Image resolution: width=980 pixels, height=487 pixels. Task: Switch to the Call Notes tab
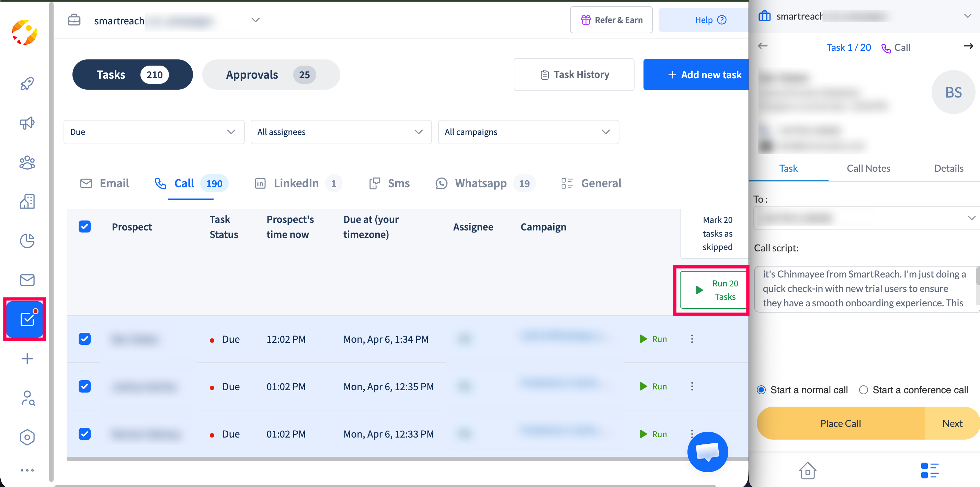[868, 169]
